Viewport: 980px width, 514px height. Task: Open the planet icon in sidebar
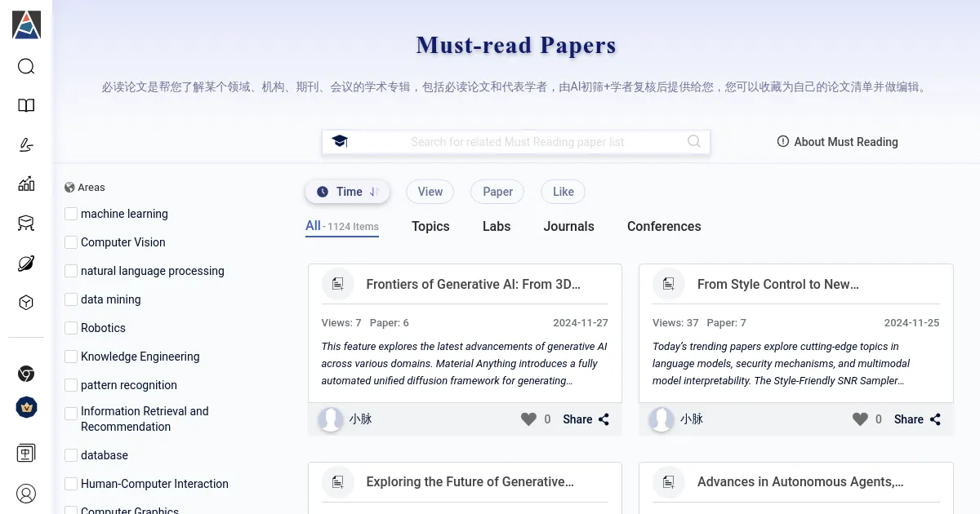[26, 264]
